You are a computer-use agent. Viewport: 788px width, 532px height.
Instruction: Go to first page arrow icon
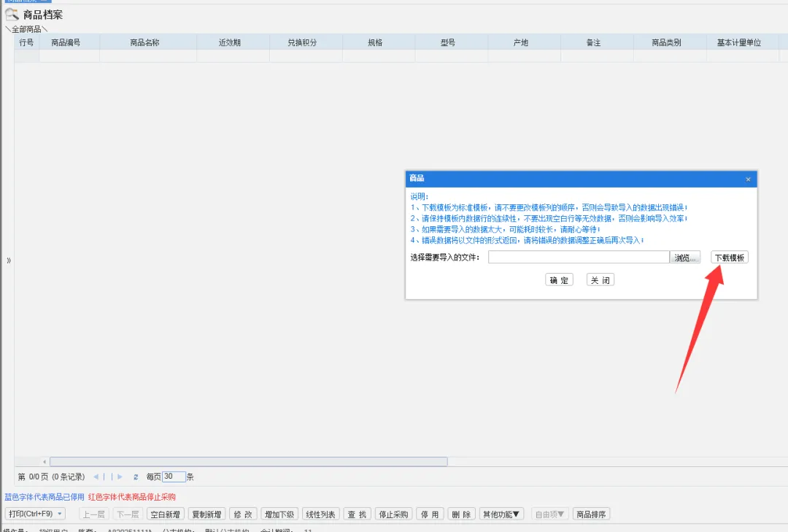(96, 477)
